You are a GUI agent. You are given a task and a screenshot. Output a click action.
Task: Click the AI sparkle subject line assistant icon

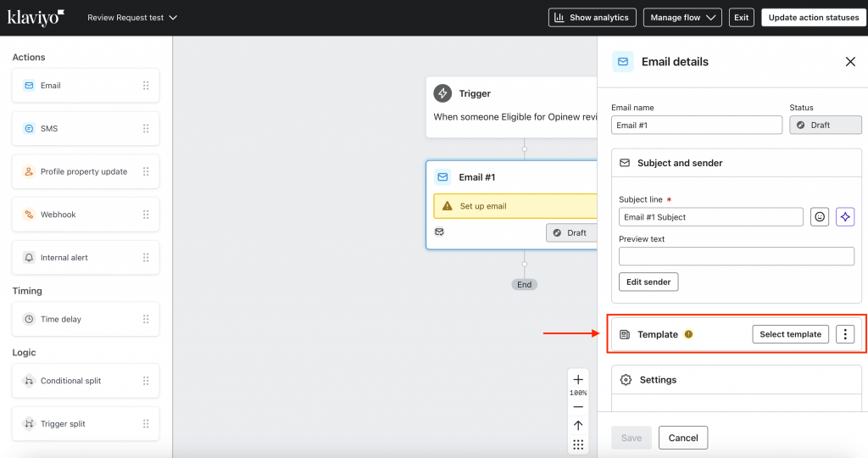pos(845,217)
